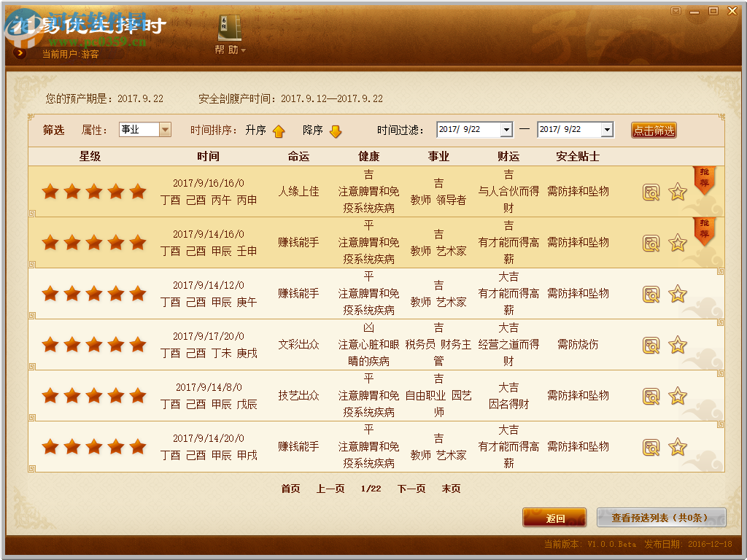Image resolution: width=747 pixels, height=560 pixels.
Task: Favorite the 文彩出众 result row
Action: click(678, 345)
